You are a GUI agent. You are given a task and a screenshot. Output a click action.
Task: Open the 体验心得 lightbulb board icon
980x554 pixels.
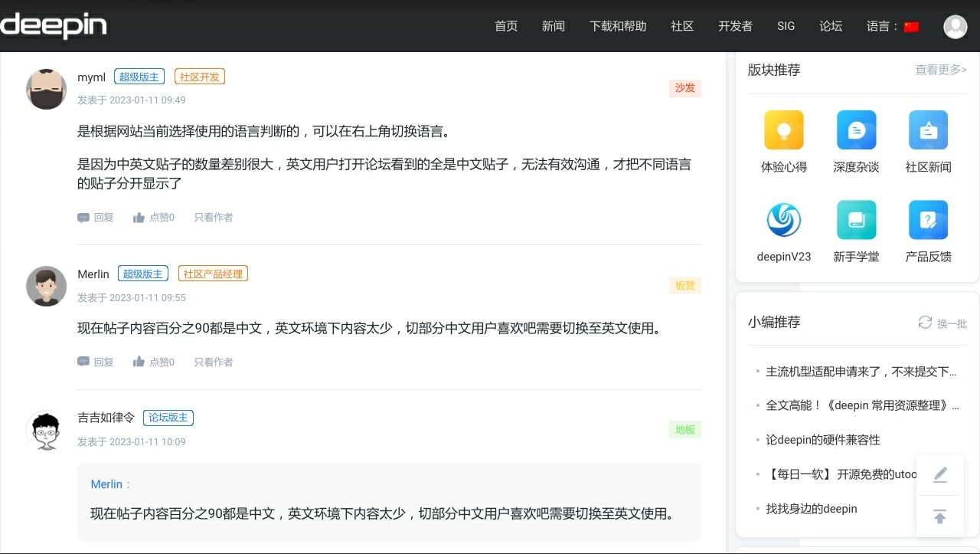point(784,130)
